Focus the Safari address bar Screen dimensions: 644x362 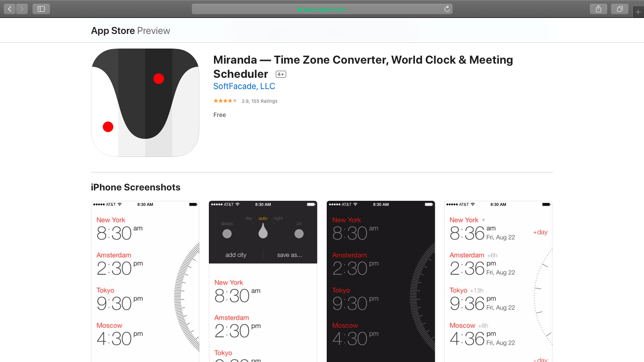click(x=322, y=9)
